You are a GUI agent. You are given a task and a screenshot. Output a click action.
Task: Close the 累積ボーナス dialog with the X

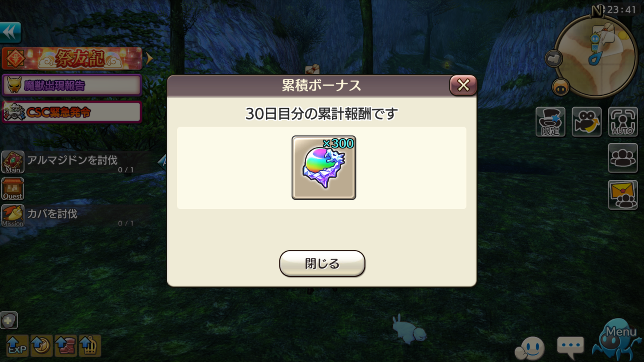463,85
